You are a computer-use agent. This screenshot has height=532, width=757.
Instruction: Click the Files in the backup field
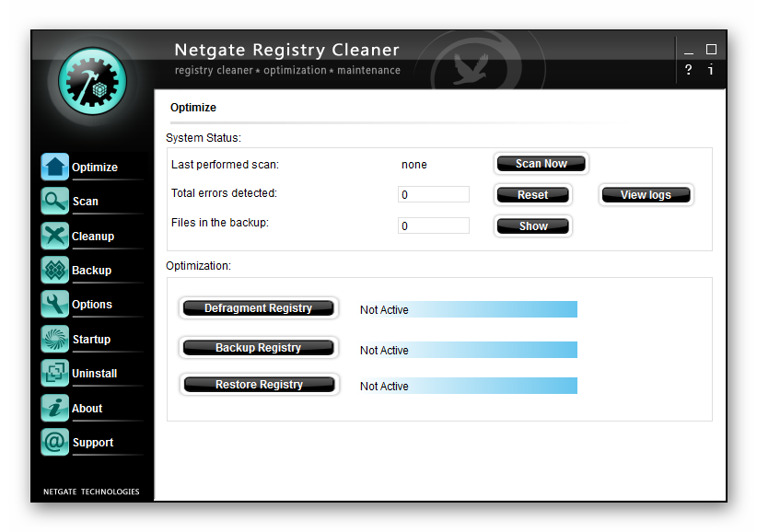pyautogui.click(x=434, y=226)
